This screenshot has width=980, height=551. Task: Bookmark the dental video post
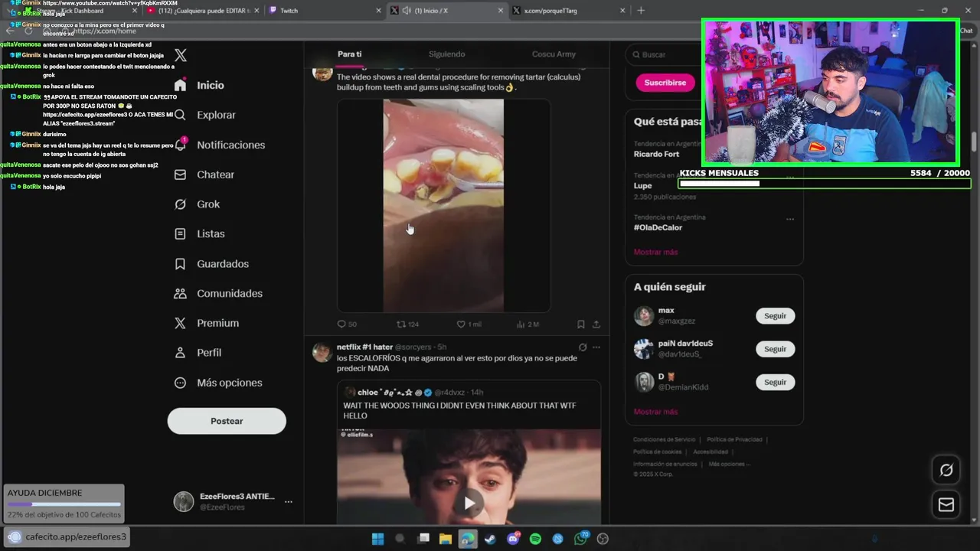click(x=581, y=324)
